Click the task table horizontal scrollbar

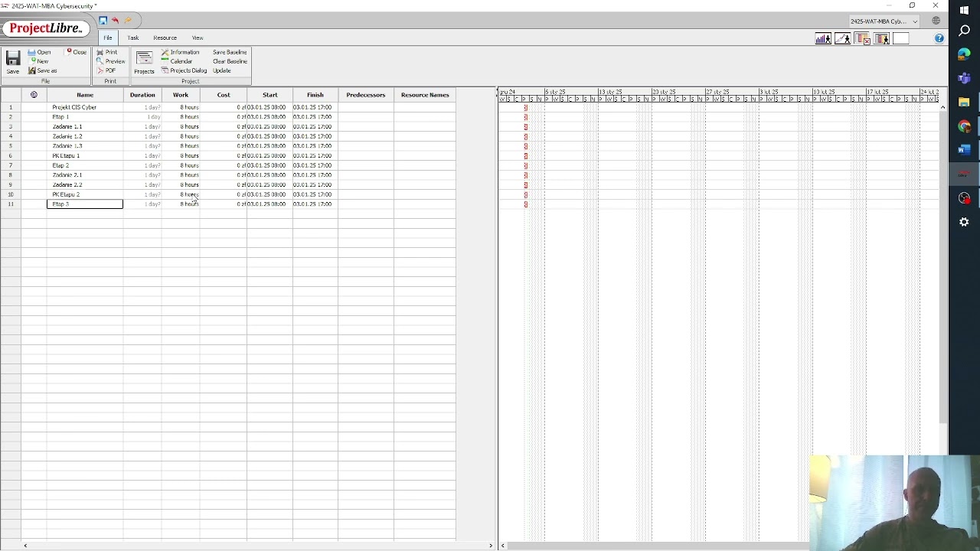(x=258, y=546)
